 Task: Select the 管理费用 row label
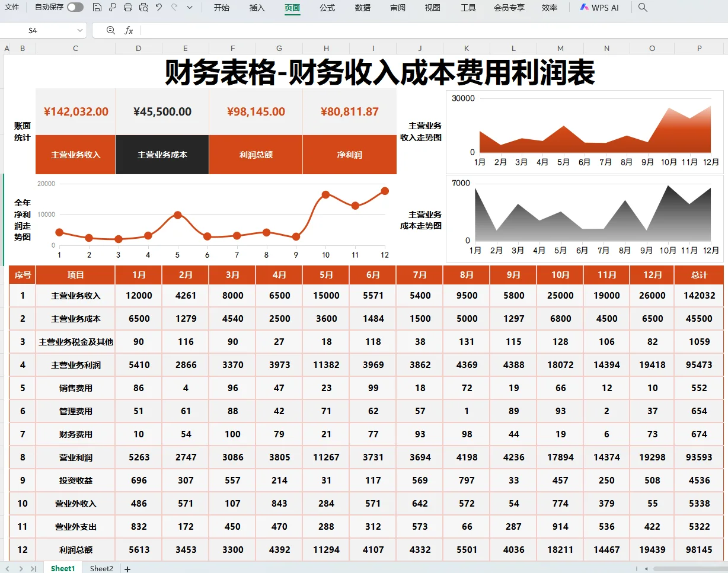click(76, 411)
